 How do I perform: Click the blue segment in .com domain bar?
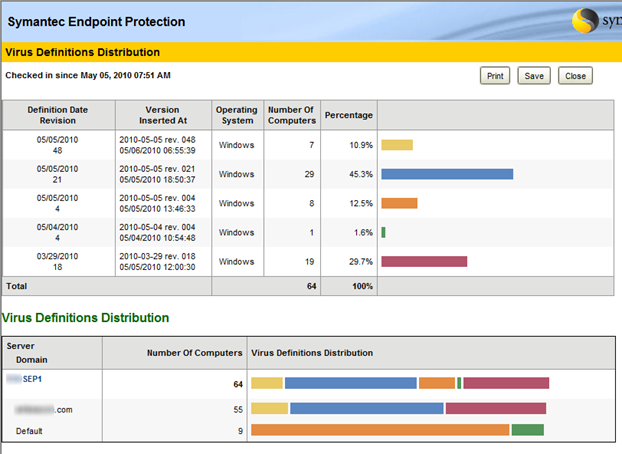click(367, 408)
